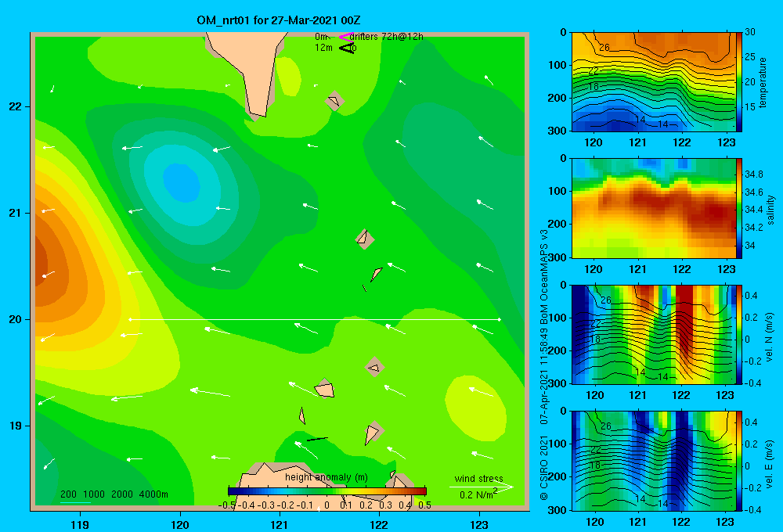Click the '200 1000 2000 4000m' depth legend
The width and height of the screenshot is (783, 532).
tap(114, 494)
